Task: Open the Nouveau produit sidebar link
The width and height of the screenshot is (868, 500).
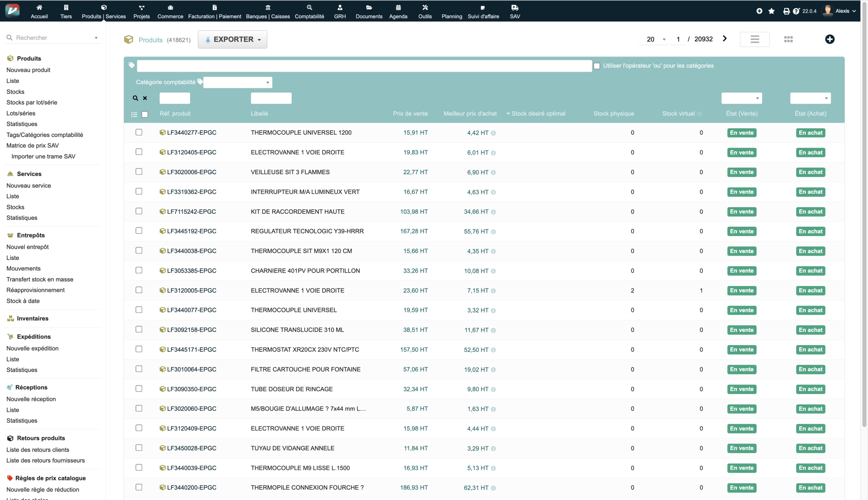Action: 28,70
